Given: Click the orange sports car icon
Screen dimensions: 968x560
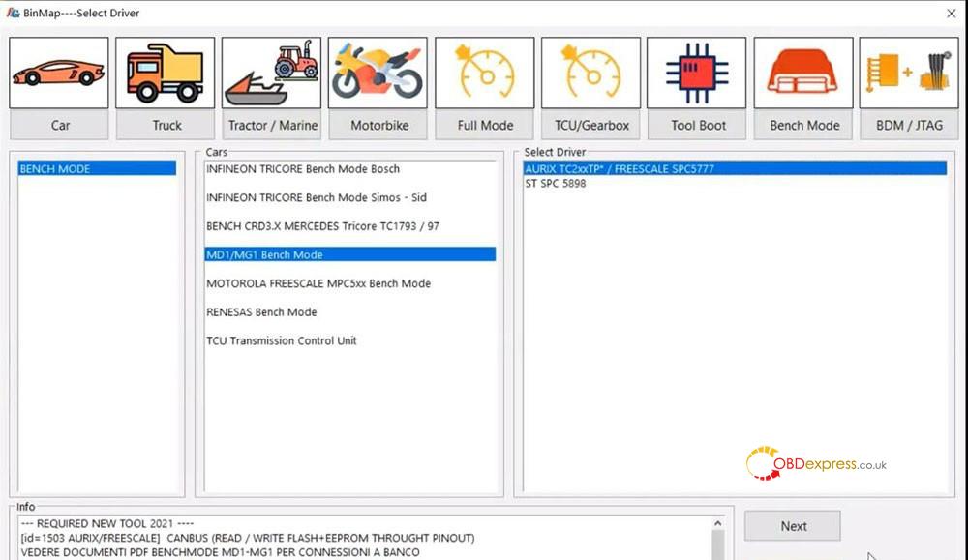Looking at the screenshot, I should click(x=58, y=74).
